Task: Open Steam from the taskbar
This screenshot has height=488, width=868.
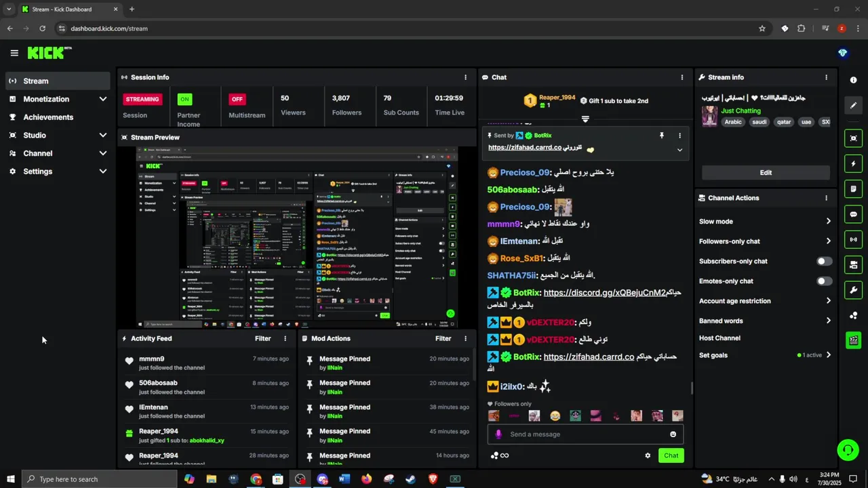Action: click(x=410, y=479)
